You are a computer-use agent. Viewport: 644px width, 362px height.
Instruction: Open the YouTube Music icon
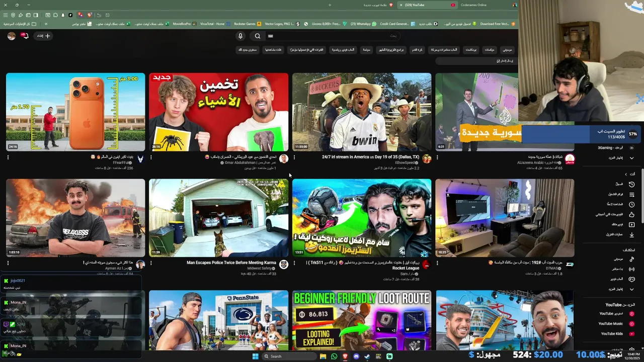tap(631, 324)
